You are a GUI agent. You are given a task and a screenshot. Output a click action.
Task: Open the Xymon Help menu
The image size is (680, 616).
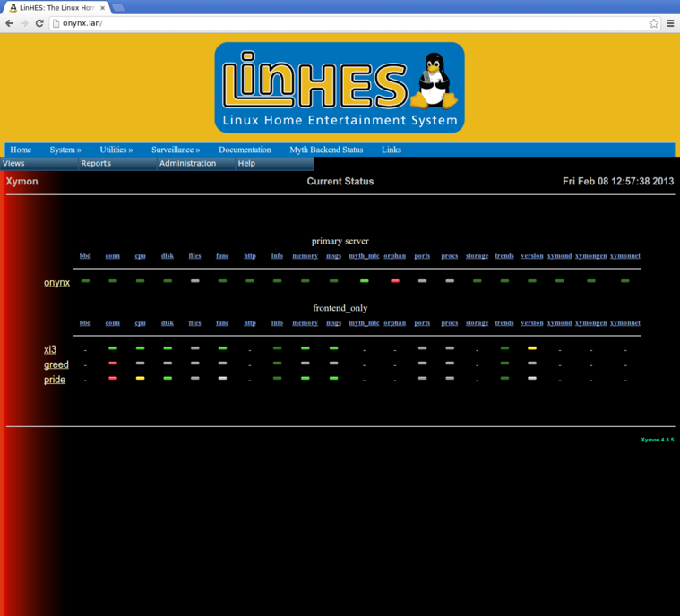point(274,164)
